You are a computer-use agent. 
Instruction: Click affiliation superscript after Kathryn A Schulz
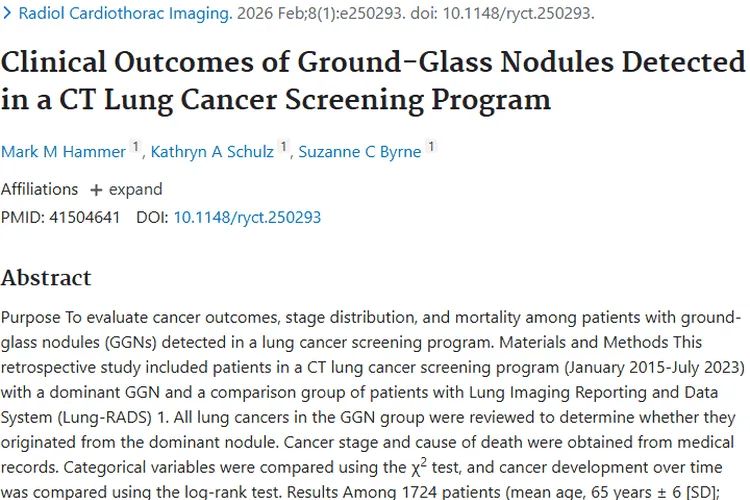(284, 147)
